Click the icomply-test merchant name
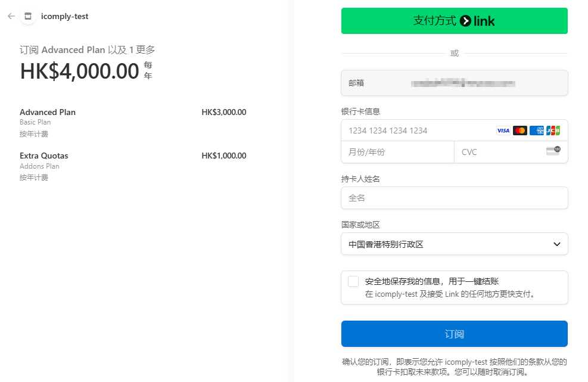This screenshot has width=588, height=382. coord(64,17)
